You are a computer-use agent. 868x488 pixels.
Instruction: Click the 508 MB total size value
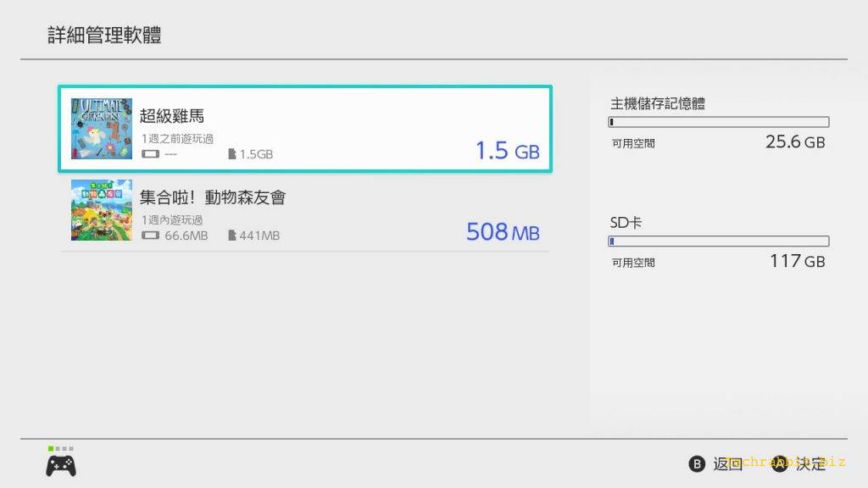(x=503, y=231)
